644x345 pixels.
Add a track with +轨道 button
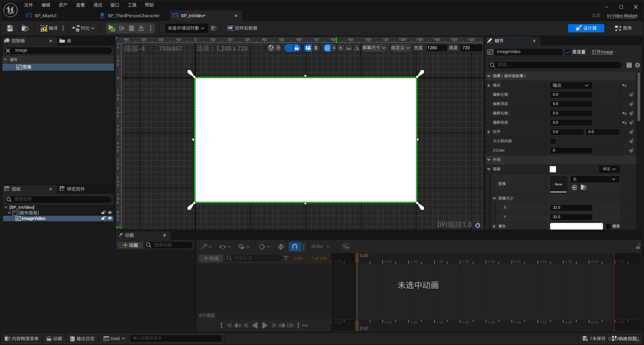[x=211, y=258]
